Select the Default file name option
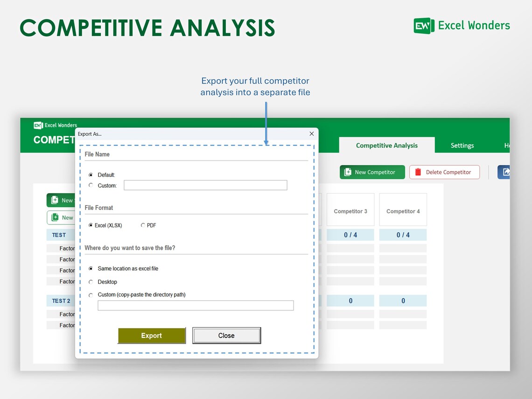The width and height of the screenshot is (532, 399). [91, 175]
